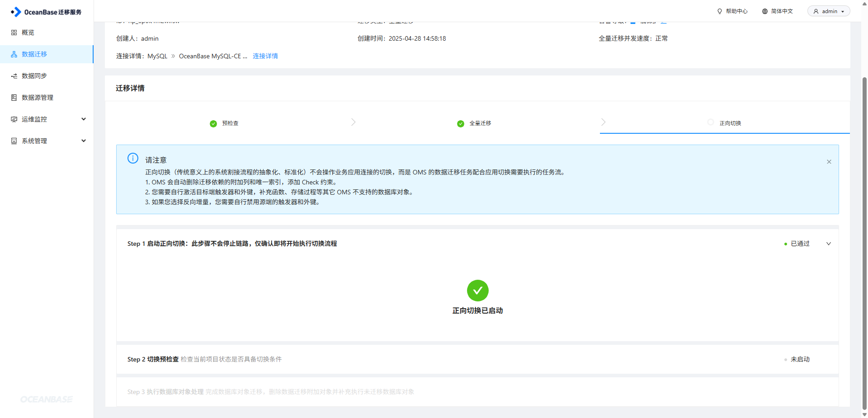
Task: Click the blue info icon in notice
Action: pos(133,158)
